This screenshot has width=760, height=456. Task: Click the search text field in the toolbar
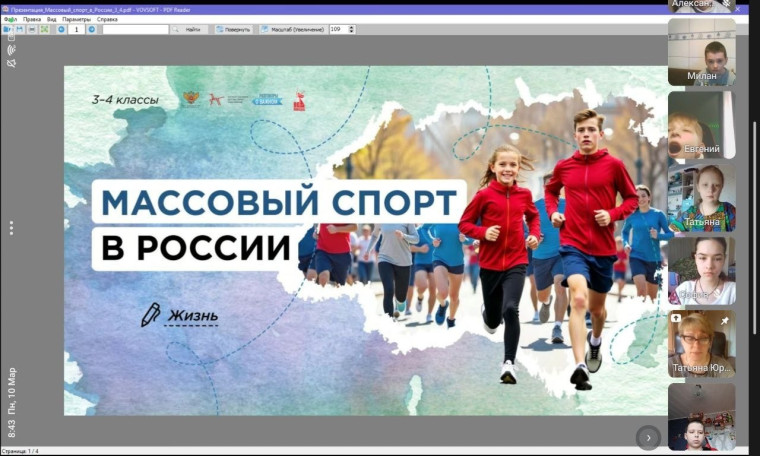click(x=136, y=30)
